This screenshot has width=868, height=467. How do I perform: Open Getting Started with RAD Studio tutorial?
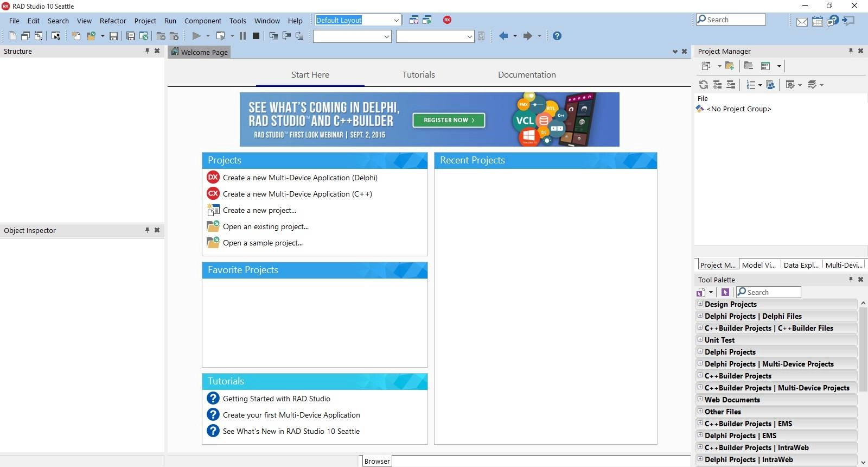click(x=276, y=399)
